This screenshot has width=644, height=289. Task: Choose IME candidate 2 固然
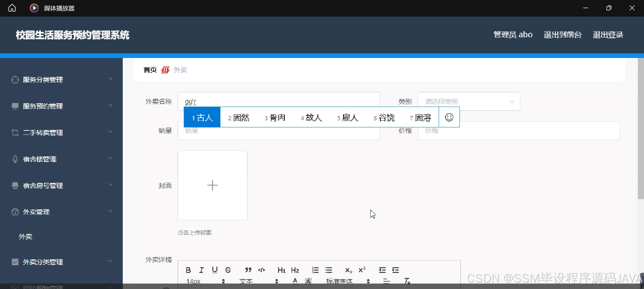pos(238,117)
